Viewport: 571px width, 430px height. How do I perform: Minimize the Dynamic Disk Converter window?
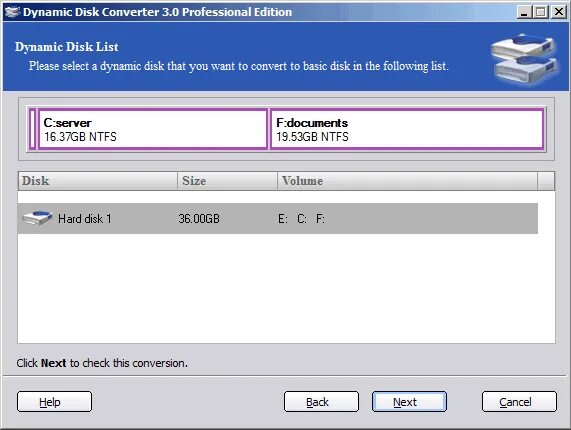pos(524,12)
